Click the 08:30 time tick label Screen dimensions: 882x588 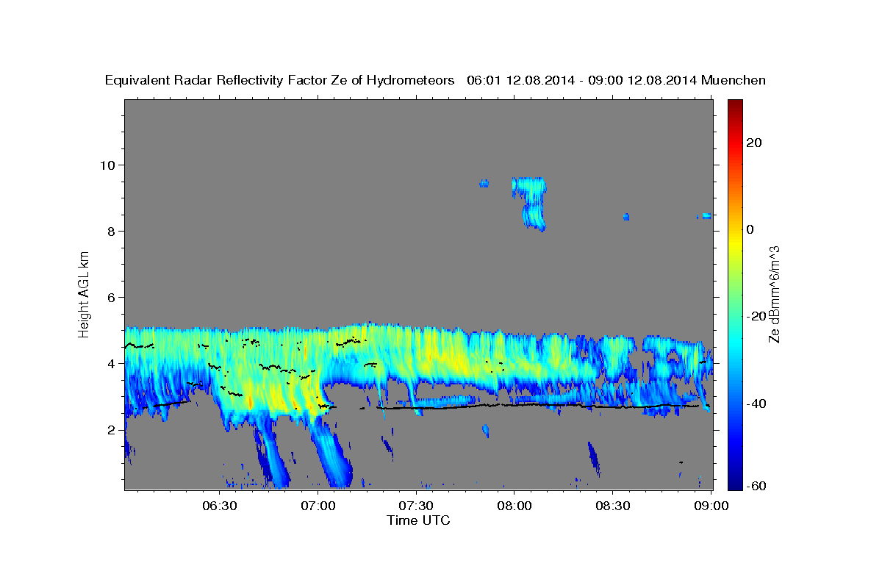[614, 506]
